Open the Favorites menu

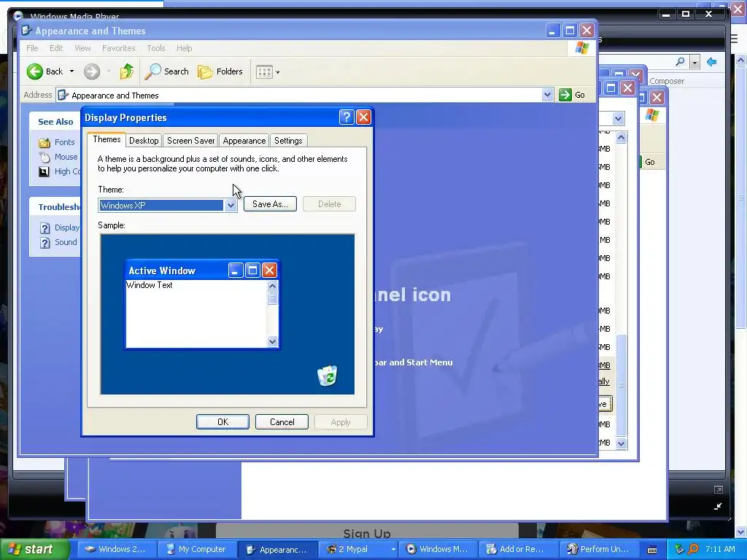coord(119,48)
